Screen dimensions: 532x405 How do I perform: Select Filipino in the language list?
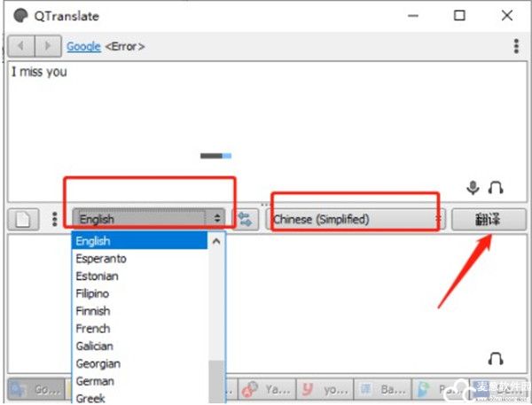(x=139, y=293)
